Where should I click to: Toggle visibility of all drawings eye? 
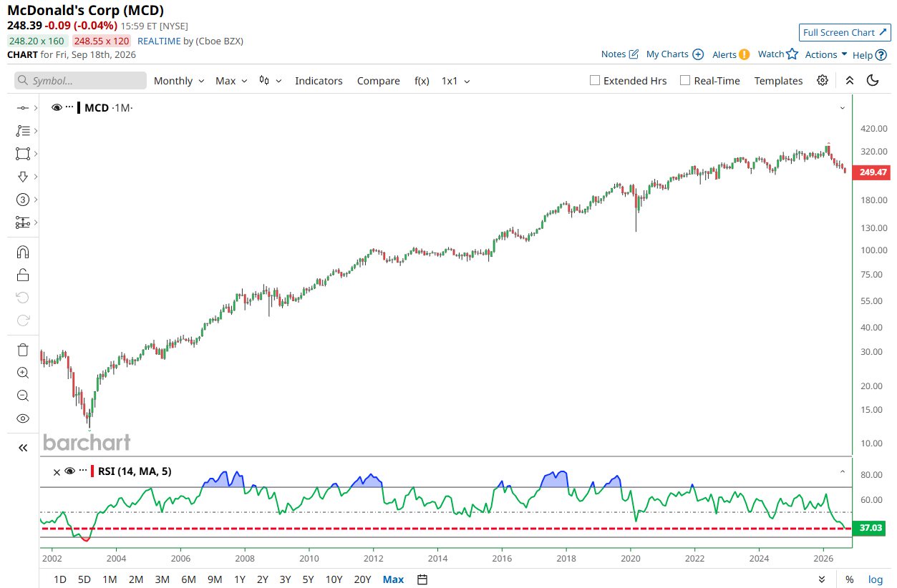pyautogui.click(x=22, y=418)
